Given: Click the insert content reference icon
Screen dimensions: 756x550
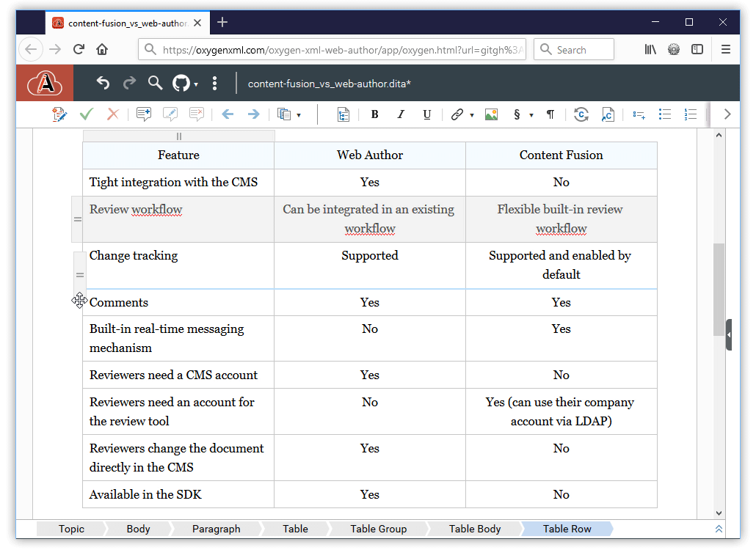Looking at the screenshot, I should pos(608,114).
